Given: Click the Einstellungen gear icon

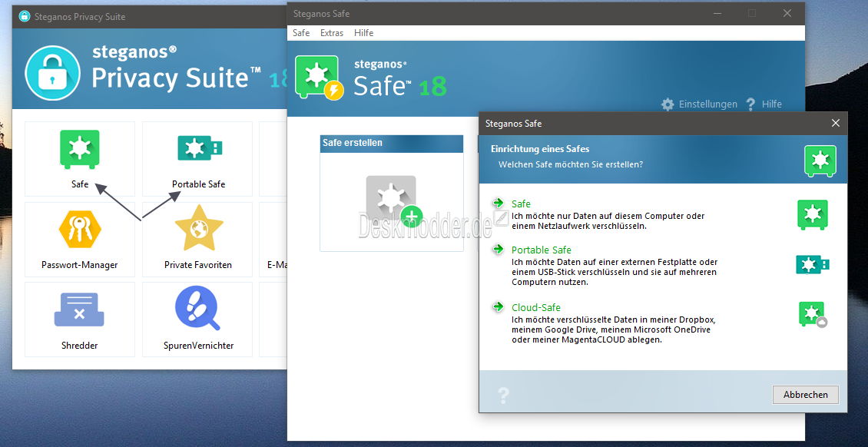Looking at the screenshot, I should click(668, 104).
